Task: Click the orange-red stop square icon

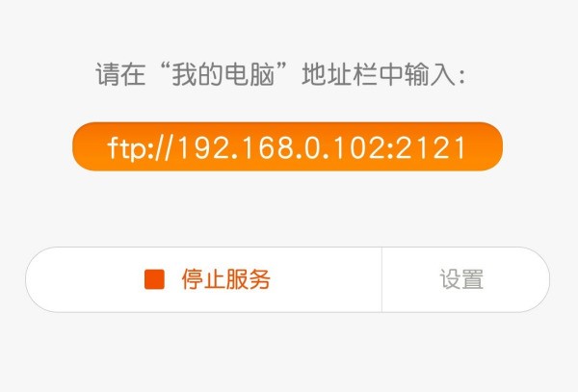Action: tap(154, 279)
